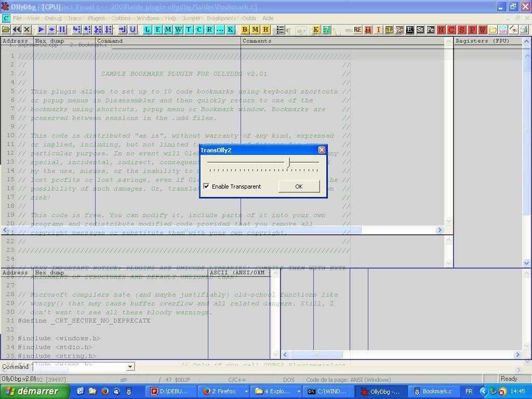This screenshot has width=532, height=399.
Task: Click the olive iL toolbar icon
Action: (389, 30)
